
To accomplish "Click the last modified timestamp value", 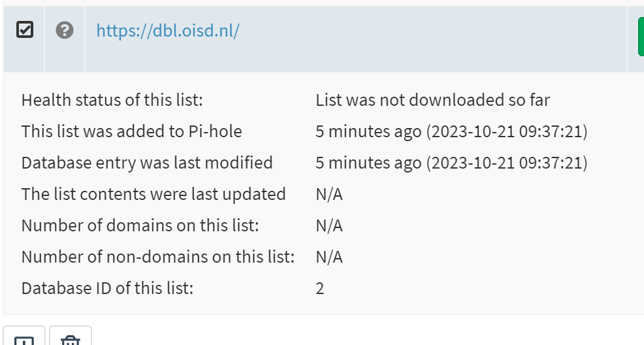I will click(451, 163).
